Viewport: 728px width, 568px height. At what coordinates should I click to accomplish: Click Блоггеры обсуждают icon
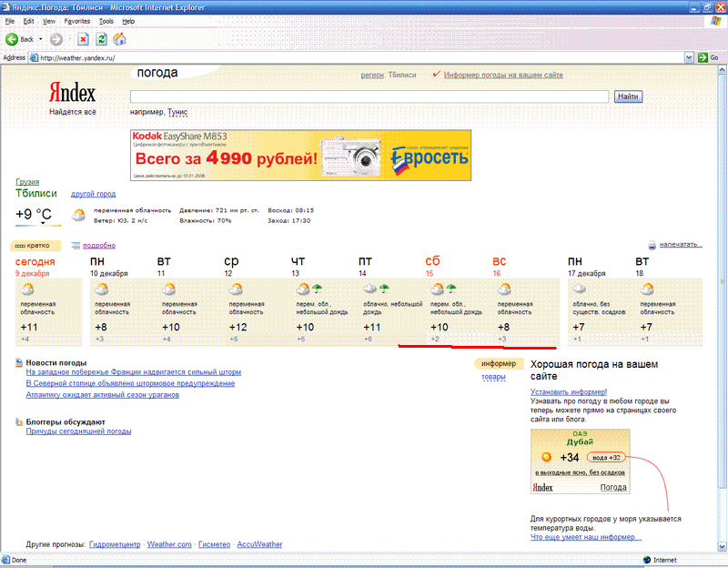[19, 422]
